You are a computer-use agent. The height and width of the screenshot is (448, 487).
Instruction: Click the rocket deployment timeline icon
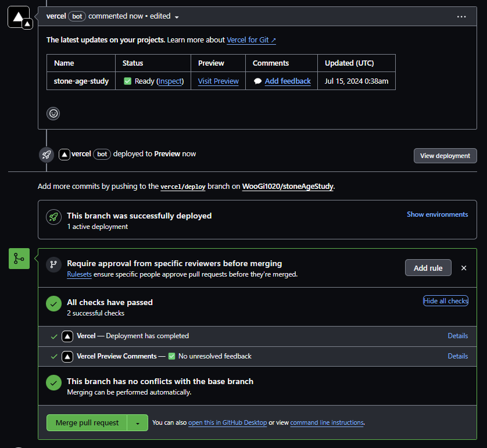pyautogui.click(x=46, y=155)
